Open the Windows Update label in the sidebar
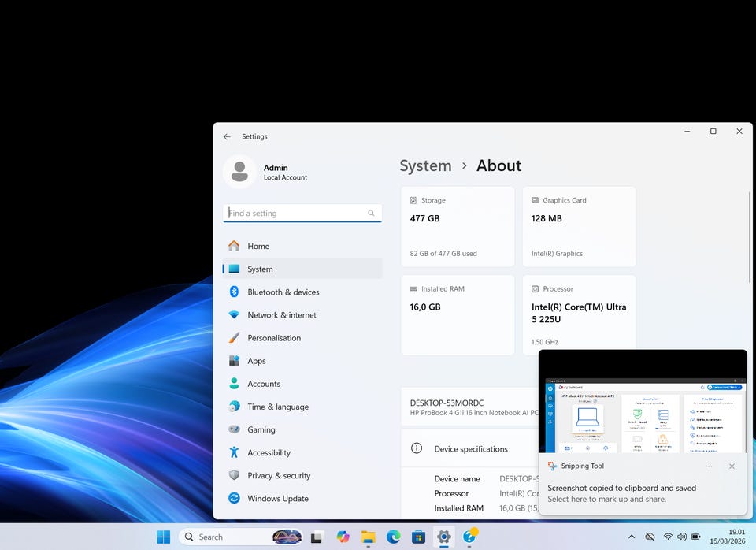The width and height of the screenshot is (756, 550). tap(278, 499)
